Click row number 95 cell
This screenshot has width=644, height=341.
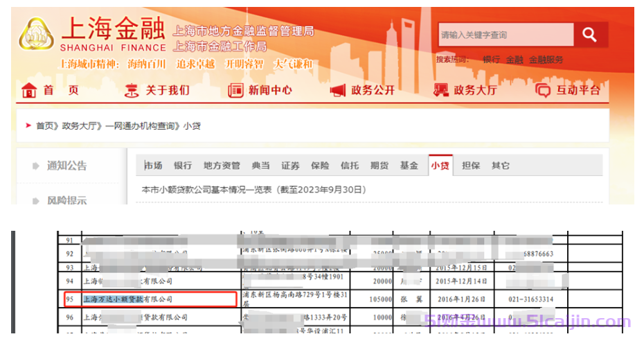pyautogui.click(x=69, y=299)
